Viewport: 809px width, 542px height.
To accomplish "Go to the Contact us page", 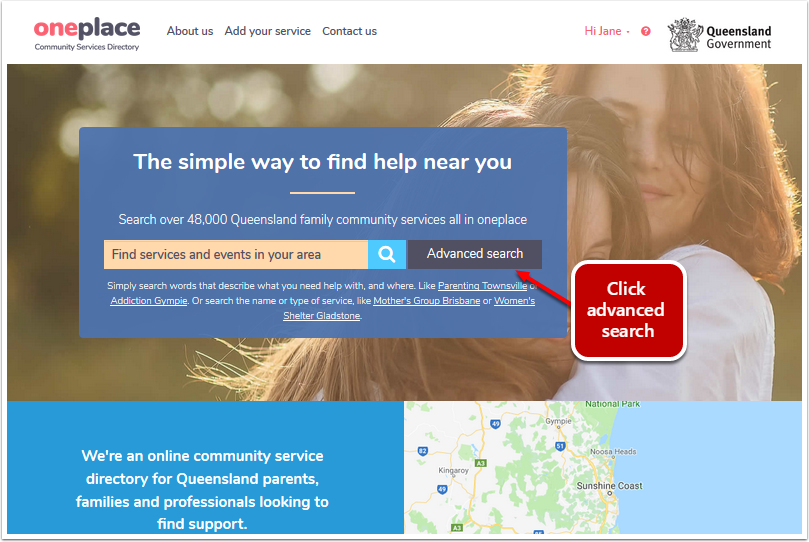I will click(x=349, y=31).
